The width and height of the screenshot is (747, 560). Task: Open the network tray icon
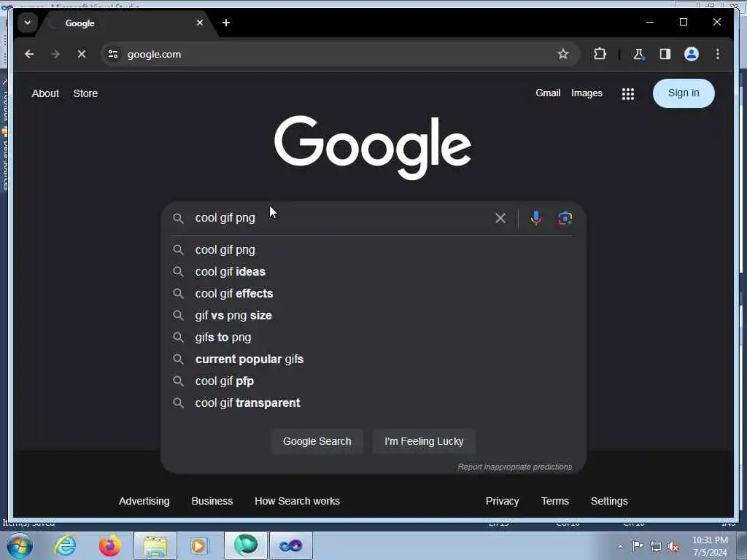click(656, 547)
